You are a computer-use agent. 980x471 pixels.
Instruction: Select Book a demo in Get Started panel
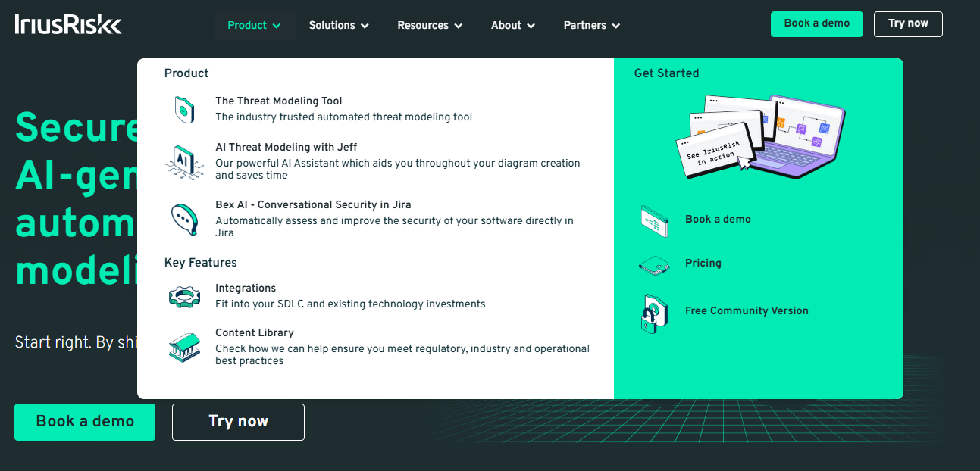tap(718, 219)
